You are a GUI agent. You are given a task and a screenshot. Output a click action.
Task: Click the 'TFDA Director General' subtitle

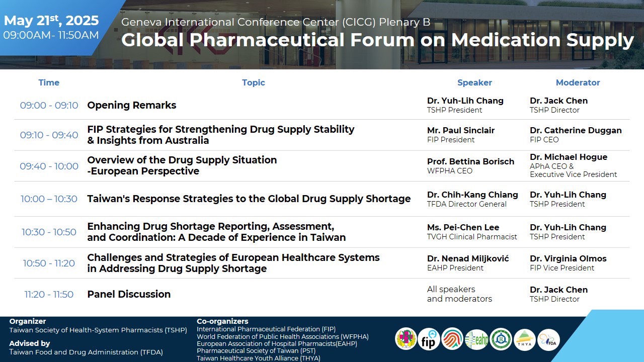tap(467, 204)
